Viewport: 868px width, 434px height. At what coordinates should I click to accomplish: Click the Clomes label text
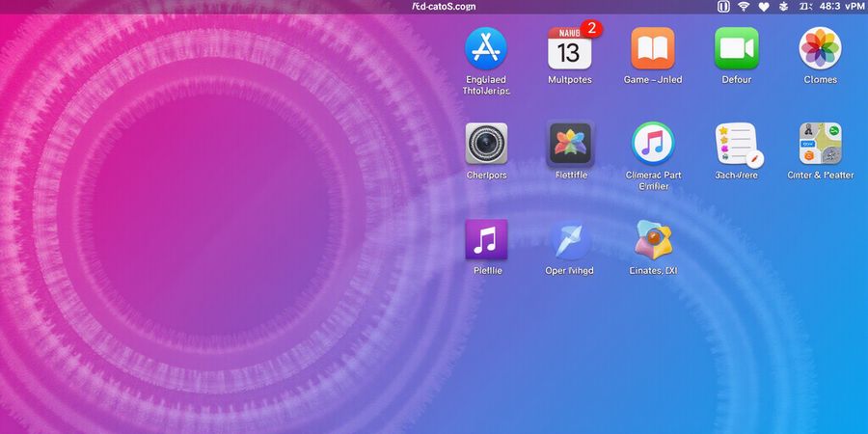821,80
